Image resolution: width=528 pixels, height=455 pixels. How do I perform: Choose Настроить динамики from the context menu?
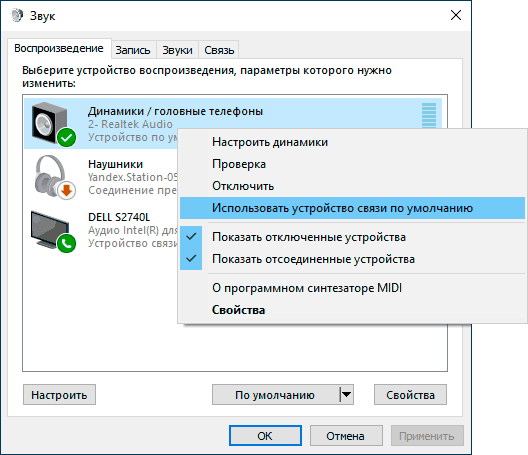pos(352,142)
